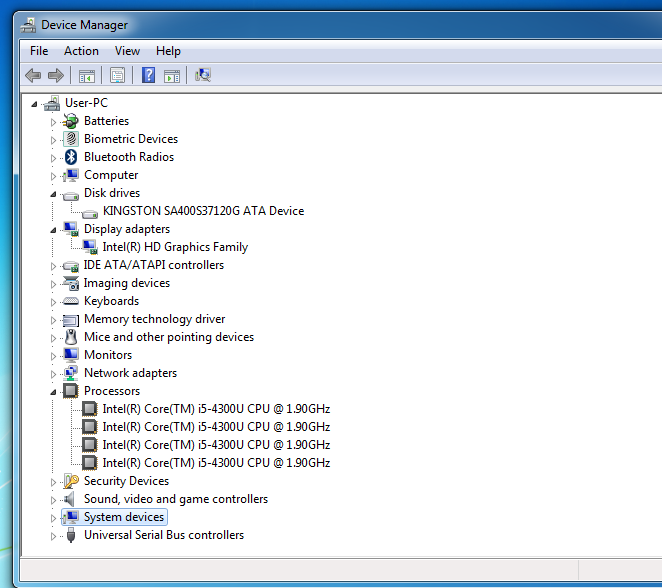The height and width of the screenshot is (588, 662).
Task: Click the Network adapters icon
Action: click(71, 373)
